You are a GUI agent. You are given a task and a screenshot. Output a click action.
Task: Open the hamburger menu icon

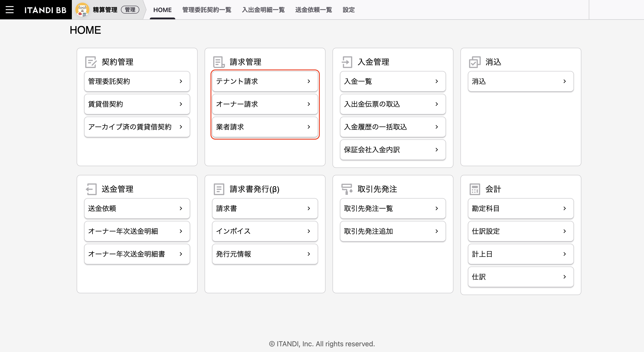[9, 10]
